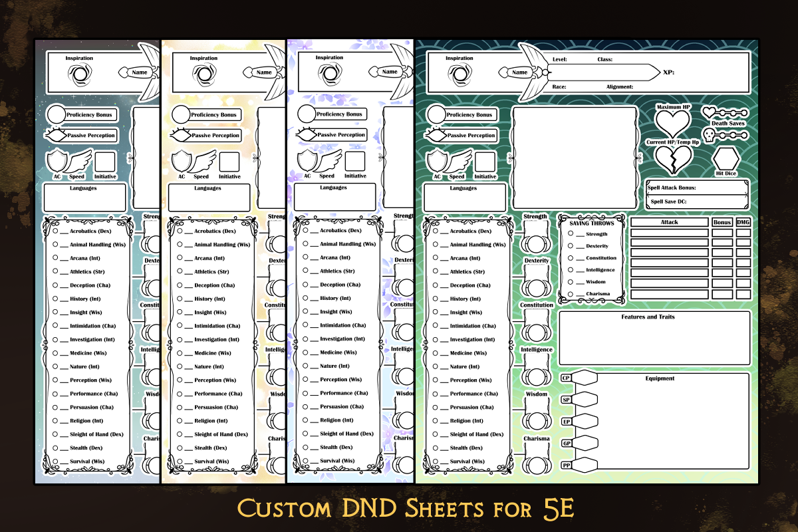Click the Hit Dice hexagon icon
This screenshot has height=532, width=798.
(725, 160)
